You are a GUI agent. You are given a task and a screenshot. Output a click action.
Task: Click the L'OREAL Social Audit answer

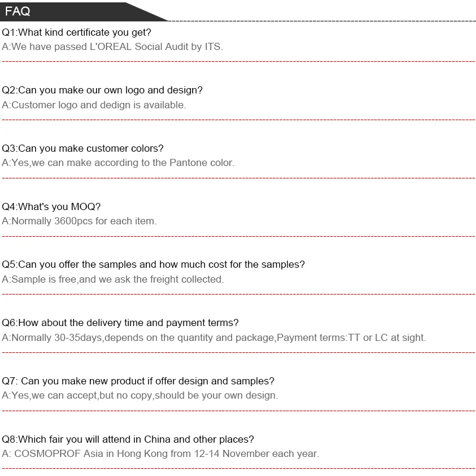(x=112, y=46)
